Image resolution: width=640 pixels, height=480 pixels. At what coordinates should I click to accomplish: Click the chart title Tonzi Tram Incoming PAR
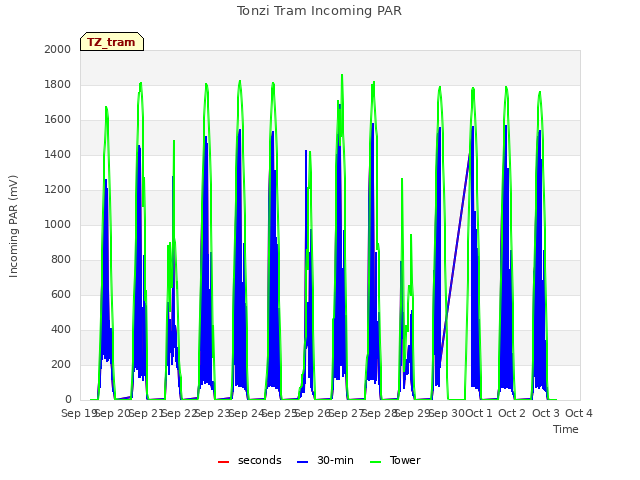(x=319, y=11)
